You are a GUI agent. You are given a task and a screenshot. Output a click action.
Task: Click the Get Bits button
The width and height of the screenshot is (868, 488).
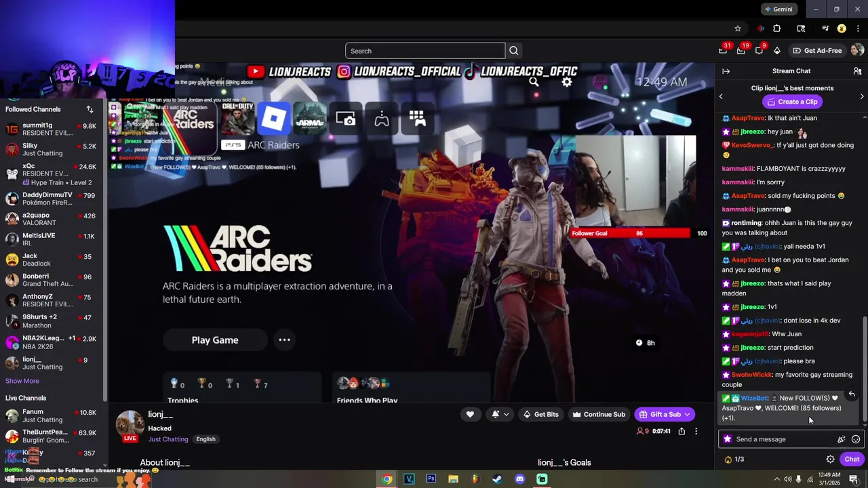point(540,414)
